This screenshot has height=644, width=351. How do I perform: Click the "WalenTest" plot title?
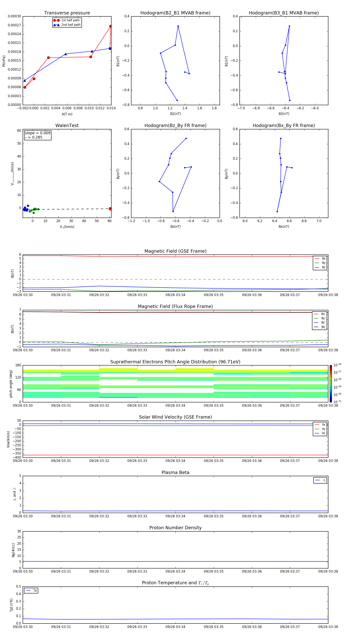pos(67,125)
